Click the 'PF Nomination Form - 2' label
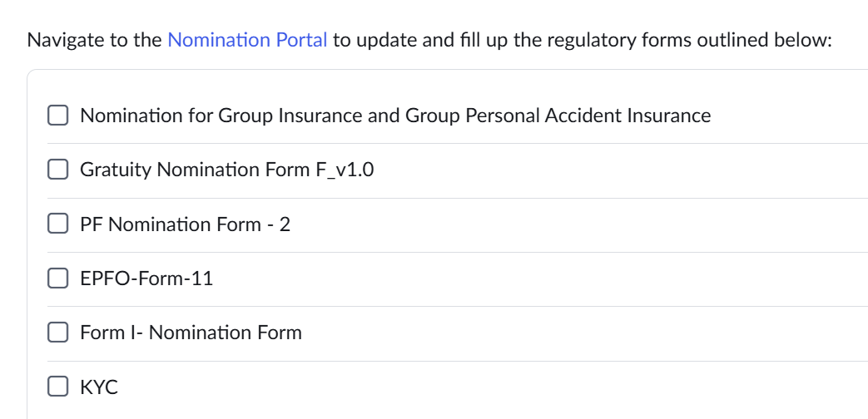Viewport: 868px width, 419px height. tap(185, 224)
